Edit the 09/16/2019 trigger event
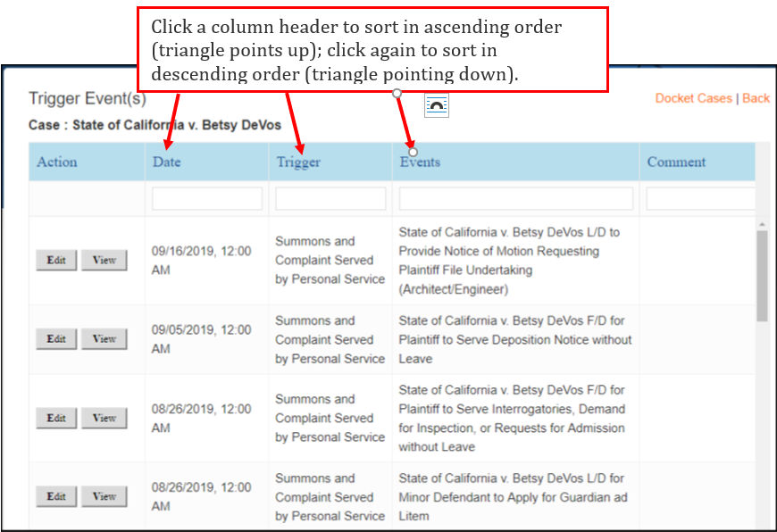 [x=56, y=260]
